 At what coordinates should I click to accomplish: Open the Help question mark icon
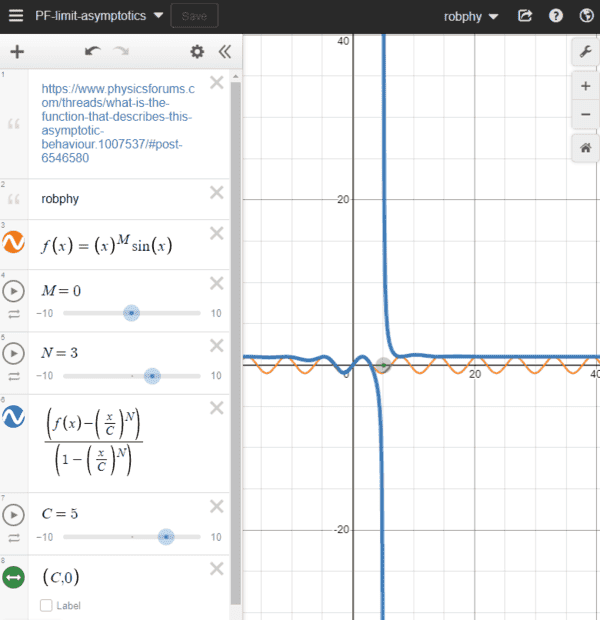coord(556,16)
